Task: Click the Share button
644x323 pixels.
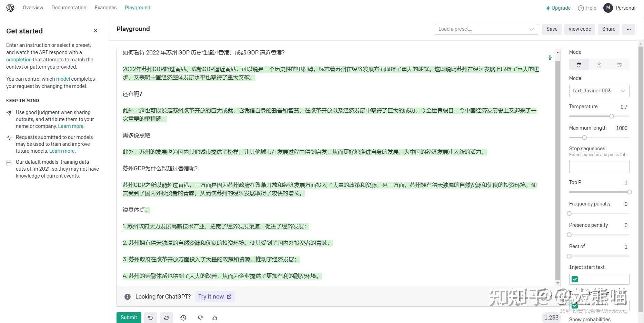Action: pyautogui.click(x=609, y=29)
